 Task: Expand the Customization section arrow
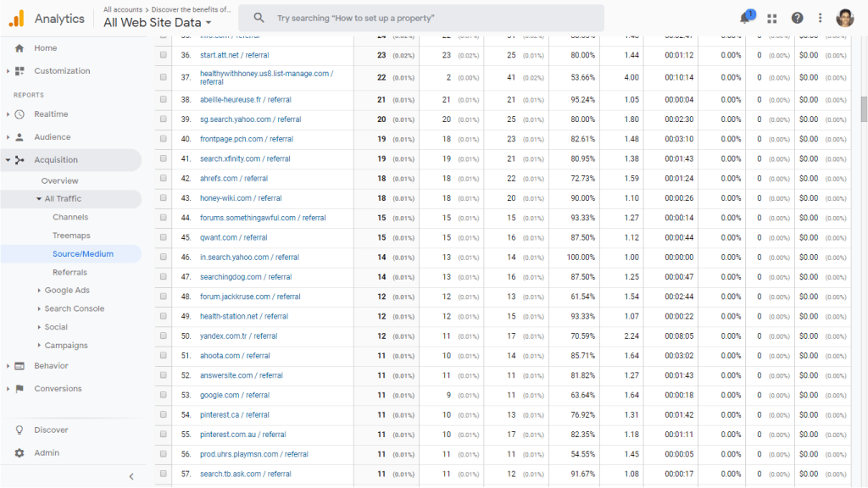[x=8, y=71]
